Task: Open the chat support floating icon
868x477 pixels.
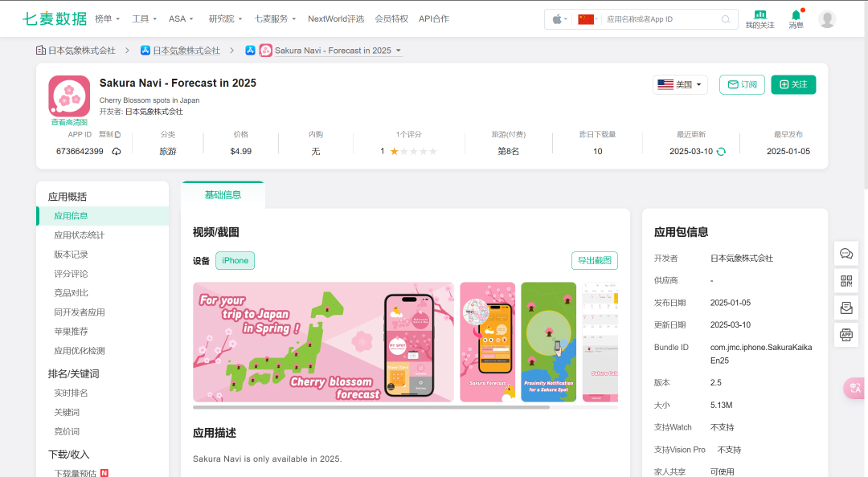Action: point(846,254)
